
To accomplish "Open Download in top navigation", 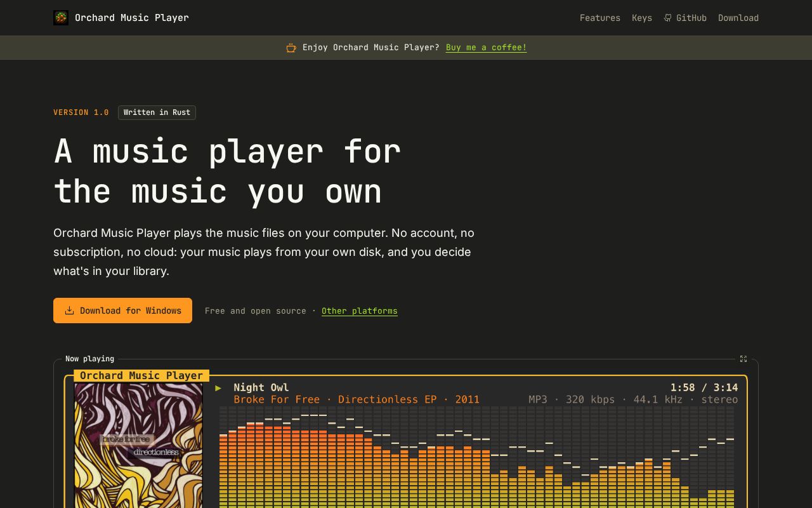I will coord(738,18).
